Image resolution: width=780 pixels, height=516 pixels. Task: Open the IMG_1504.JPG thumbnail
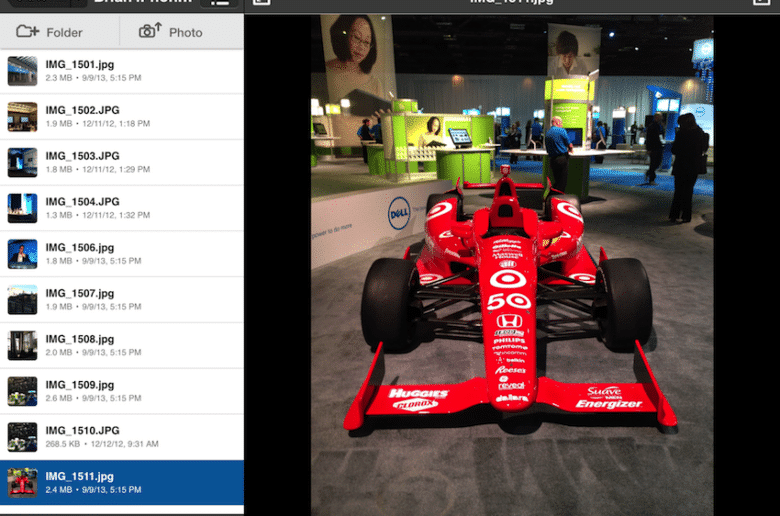pos(22,208)
